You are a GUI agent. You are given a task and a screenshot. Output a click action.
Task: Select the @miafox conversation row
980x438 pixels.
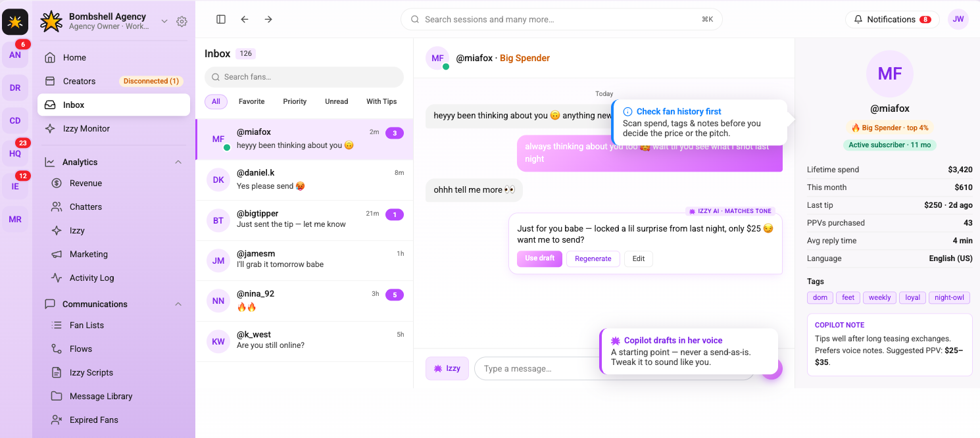(305, 139)
